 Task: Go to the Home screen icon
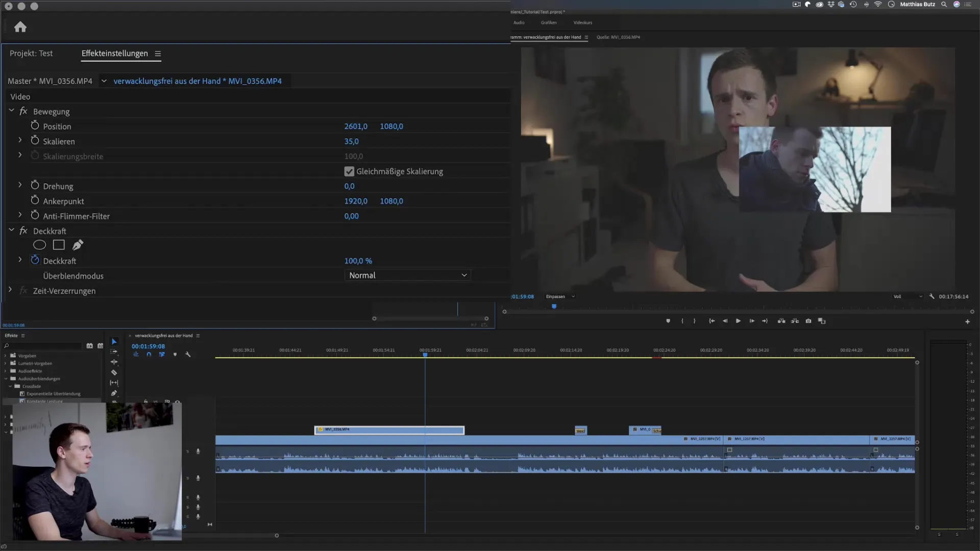click(20, 27)
